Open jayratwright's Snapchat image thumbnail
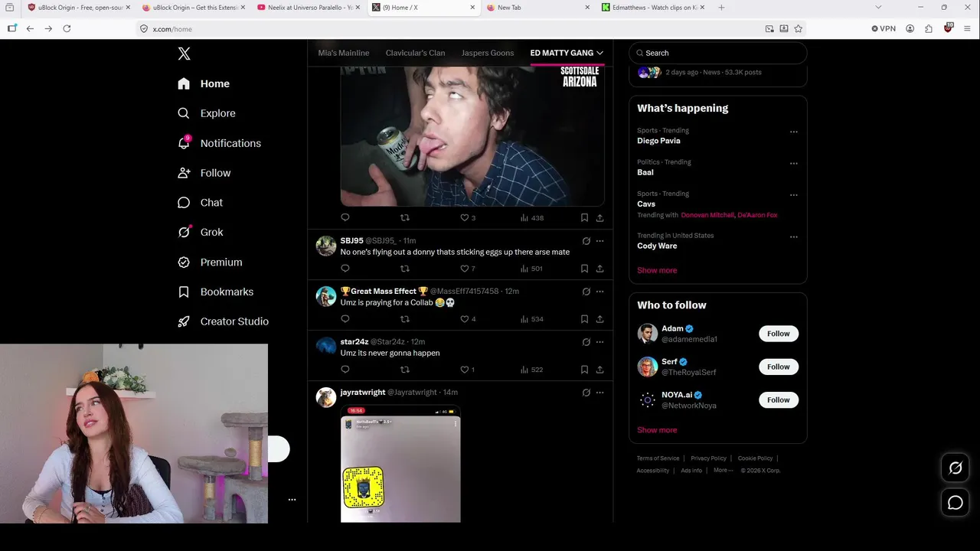 pos(400,464)
